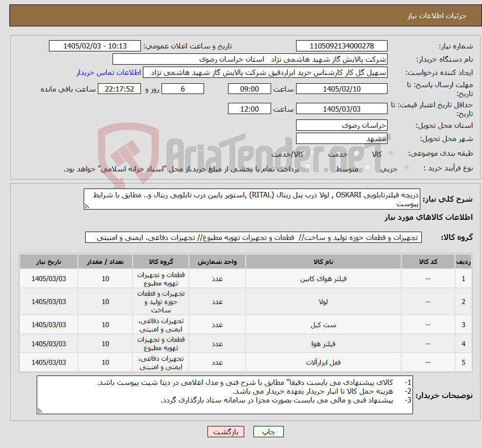Click the جزئیات اطلاعات نیاز page header
Screen dimensions: 482x448
[436, 16]
